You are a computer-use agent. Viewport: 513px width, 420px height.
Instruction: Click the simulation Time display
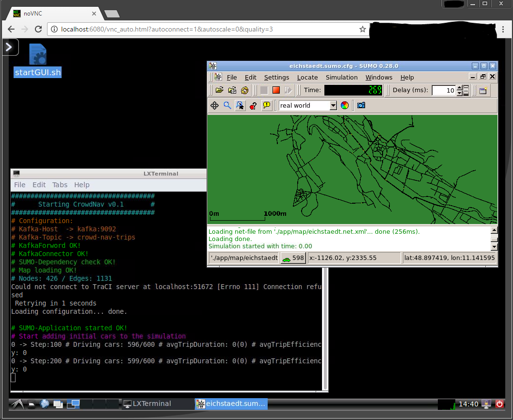coord(353,90)
